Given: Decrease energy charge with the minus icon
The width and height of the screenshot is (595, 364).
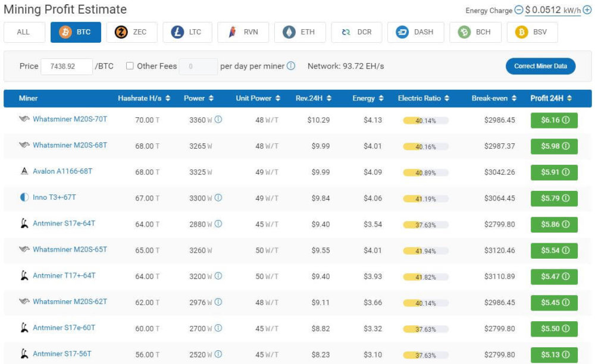Looking at the screenshot, I should click(x=518, y=10).
